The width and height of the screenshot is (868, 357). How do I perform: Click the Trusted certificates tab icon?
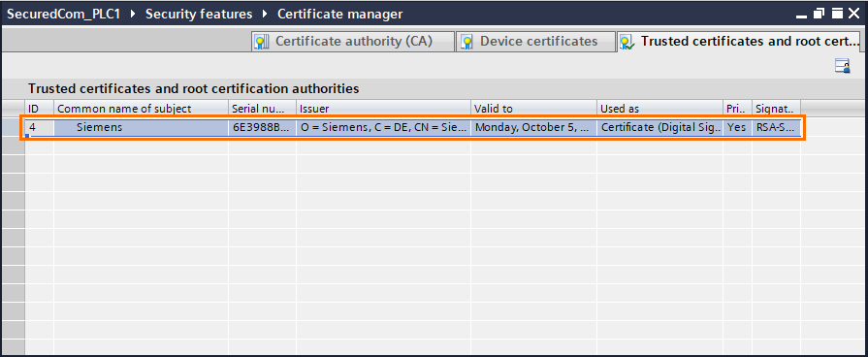point(627,42)
